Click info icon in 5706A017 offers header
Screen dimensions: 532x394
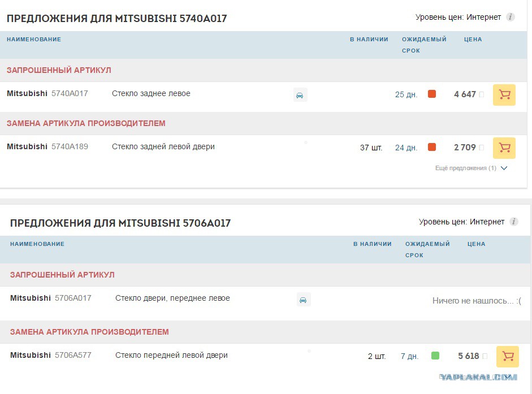click(514, 222)
